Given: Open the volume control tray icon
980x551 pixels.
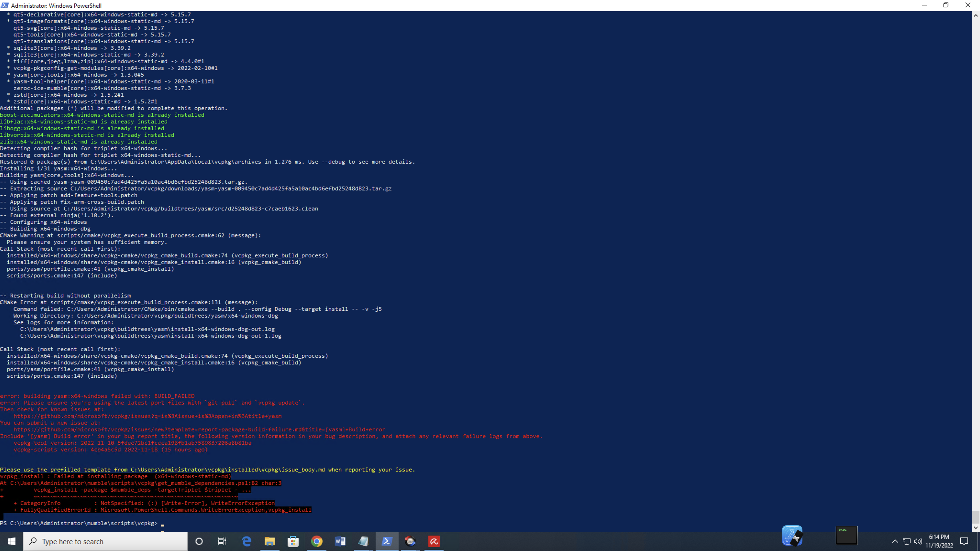Looking at the screenshot, I should [918, 541].
